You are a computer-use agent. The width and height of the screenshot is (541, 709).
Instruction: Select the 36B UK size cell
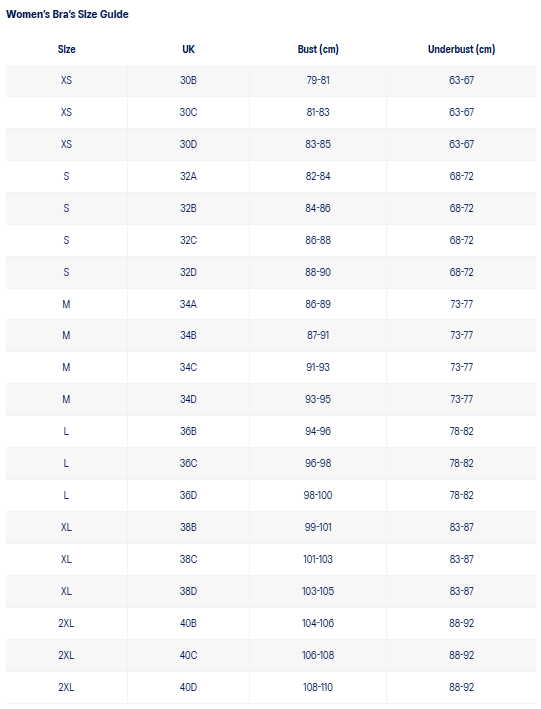tap(188, 431)
